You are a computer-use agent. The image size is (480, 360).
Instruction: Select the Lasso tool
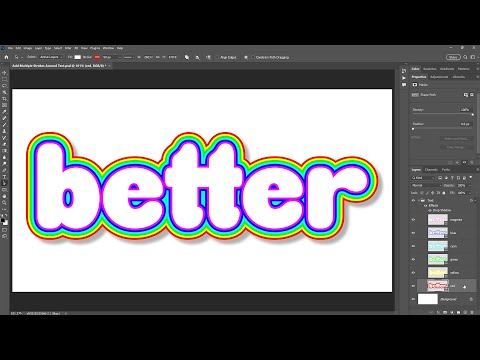pyautogui.click(x=4, y=86)
